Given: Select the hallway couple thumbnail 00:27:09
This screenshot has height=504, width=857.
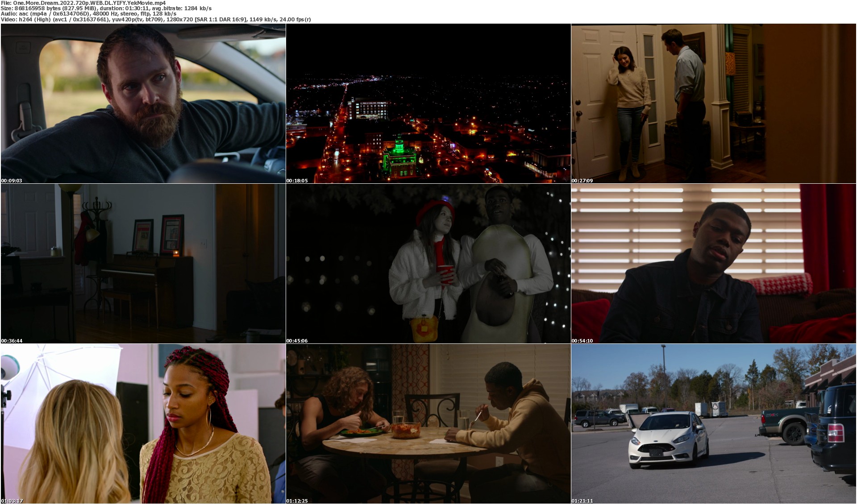Looking at the screenshot, I should point(714,103).
